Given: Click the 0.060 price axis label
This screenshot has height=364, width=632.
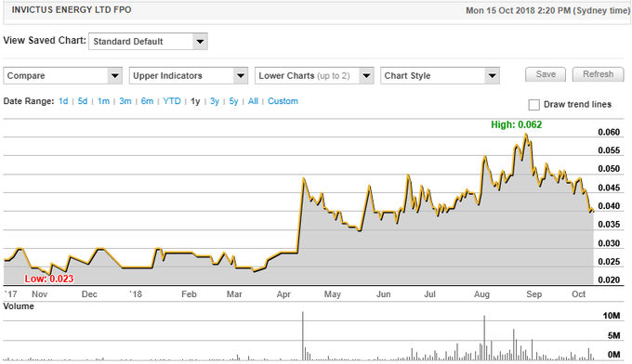Looking at the screenshot, I should click(x=609, y=132).
